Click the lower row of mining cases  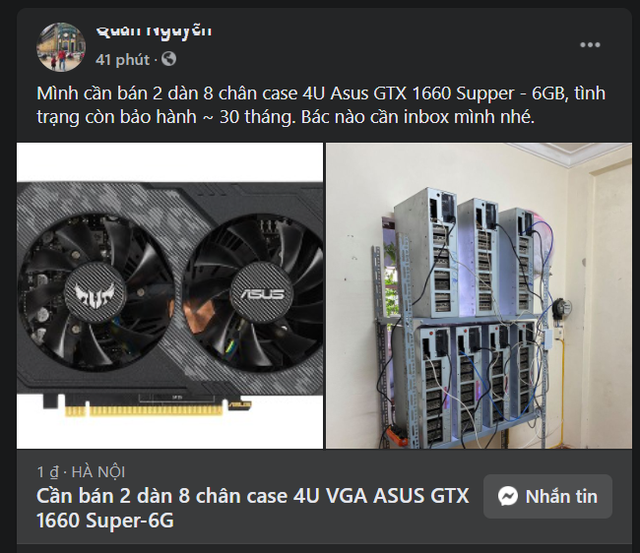(x=476, y=382)
